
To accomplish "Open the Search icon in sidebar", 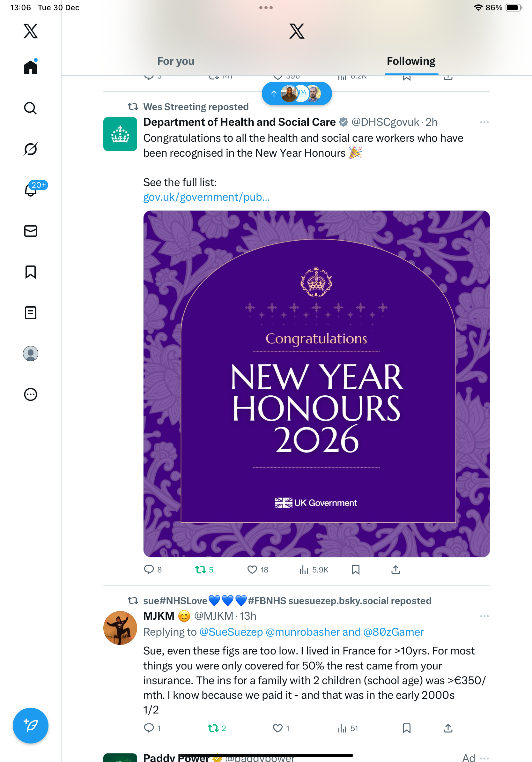I will pos(31,108).
